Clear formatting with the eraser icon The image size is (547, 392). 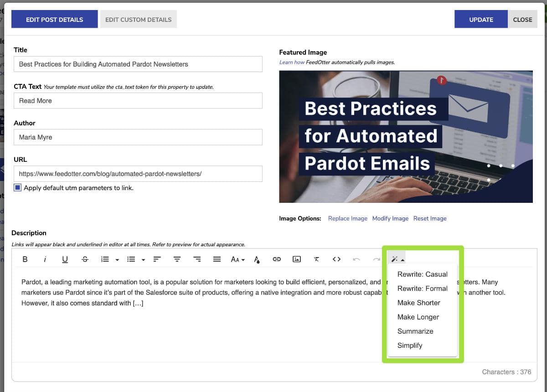tap(316, 259)
